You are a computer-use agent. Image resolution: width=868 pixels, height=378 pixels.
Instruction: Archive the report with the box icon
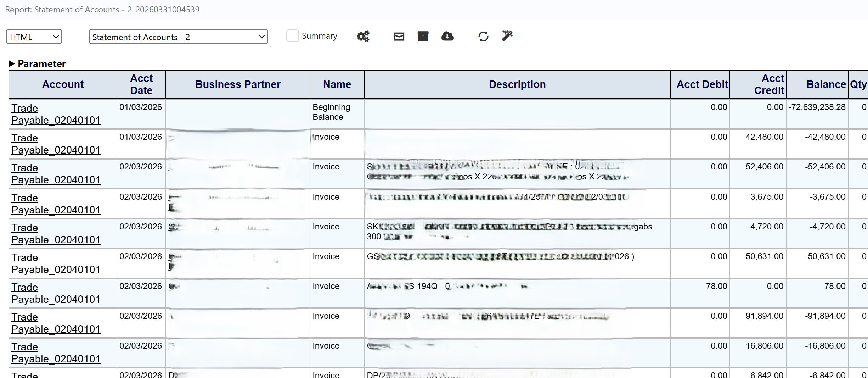(423, 36)
